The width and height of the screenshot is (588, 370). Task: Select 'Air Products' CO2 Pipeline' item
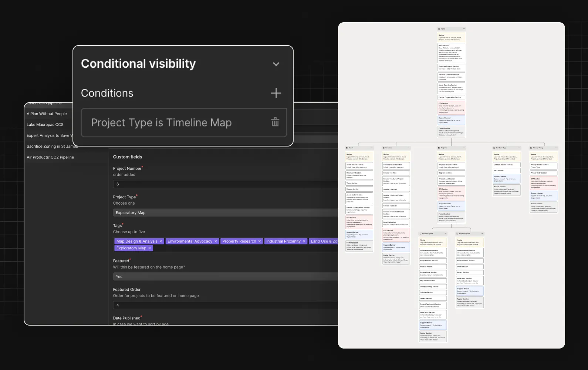[x=50, y=157]
